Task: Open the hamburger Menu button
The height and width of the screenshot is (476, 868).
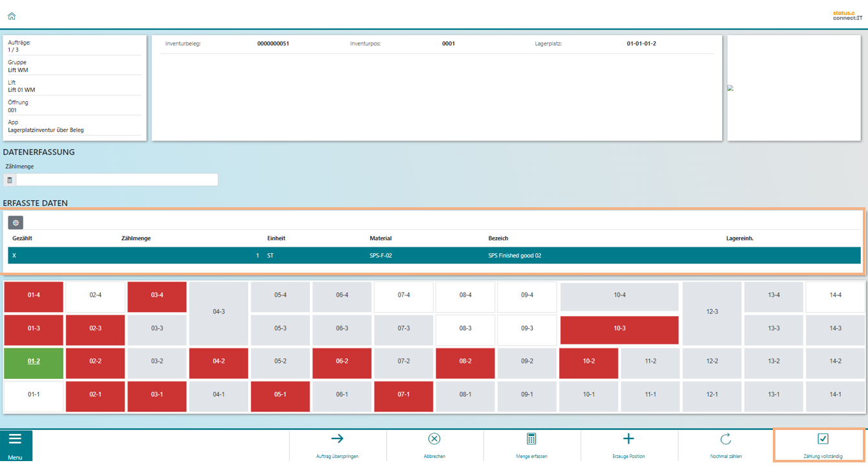Action: pyautogui.click(x=16, y=444)
